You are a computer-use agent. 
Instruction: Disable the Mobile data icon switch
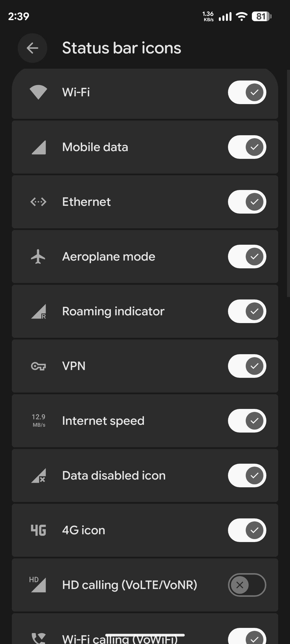click(x=247, y=147)
